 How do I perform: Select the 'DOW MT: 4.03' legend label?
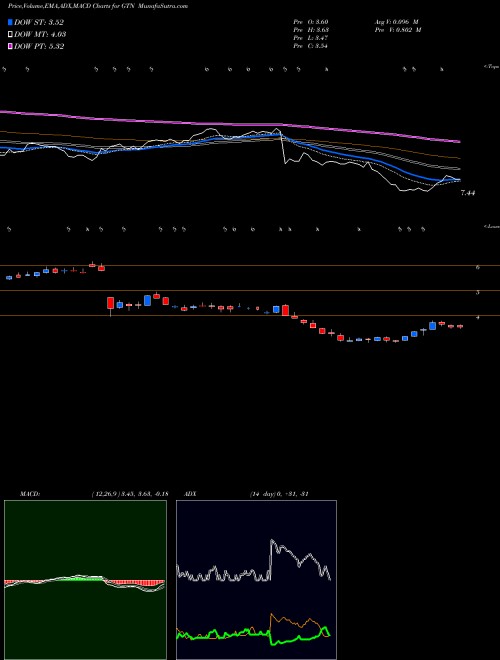[40, 35]
